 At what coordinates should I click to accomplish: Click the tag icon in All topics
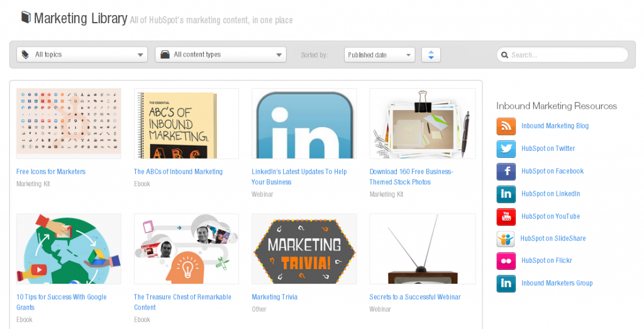pos(25,54)
